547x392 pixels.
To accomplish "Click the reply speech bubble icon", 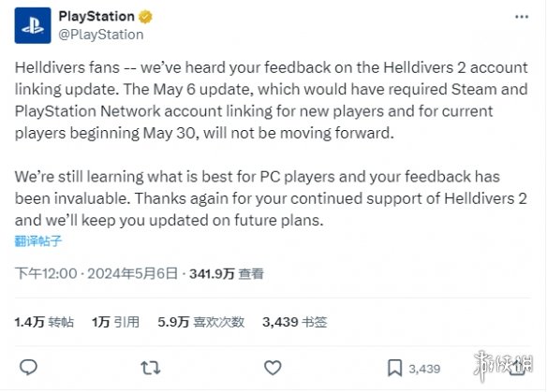I will point(28,368).
